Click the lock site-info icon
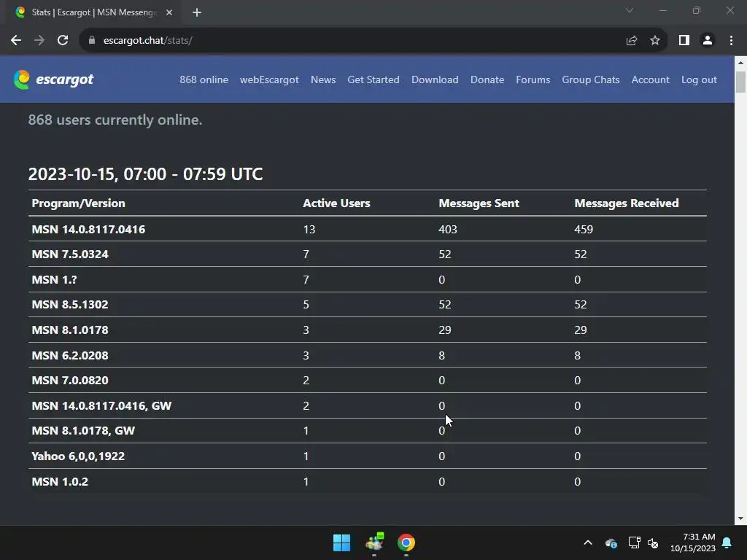This screenshot has height=560, width=747. tap(91, 41)
